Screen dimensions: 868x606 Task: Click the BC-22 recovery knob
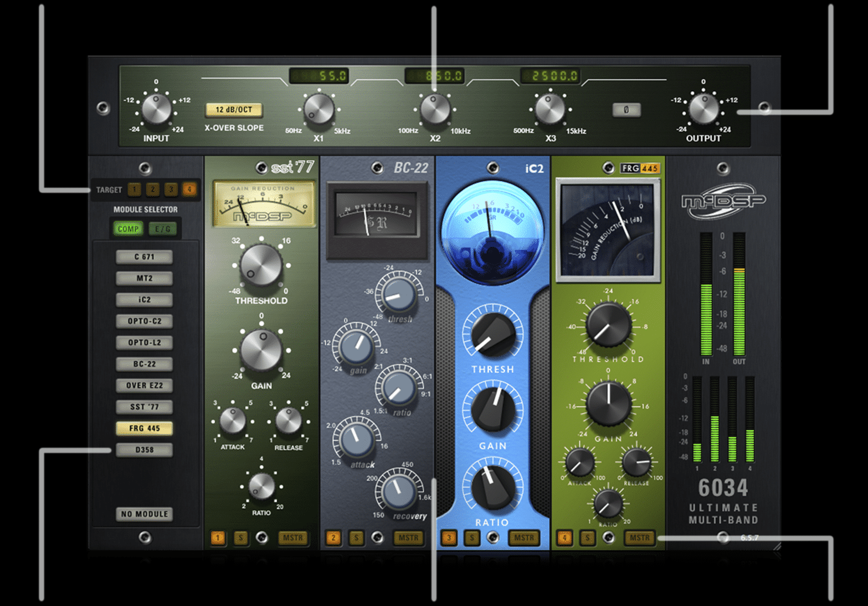(399, 491)
